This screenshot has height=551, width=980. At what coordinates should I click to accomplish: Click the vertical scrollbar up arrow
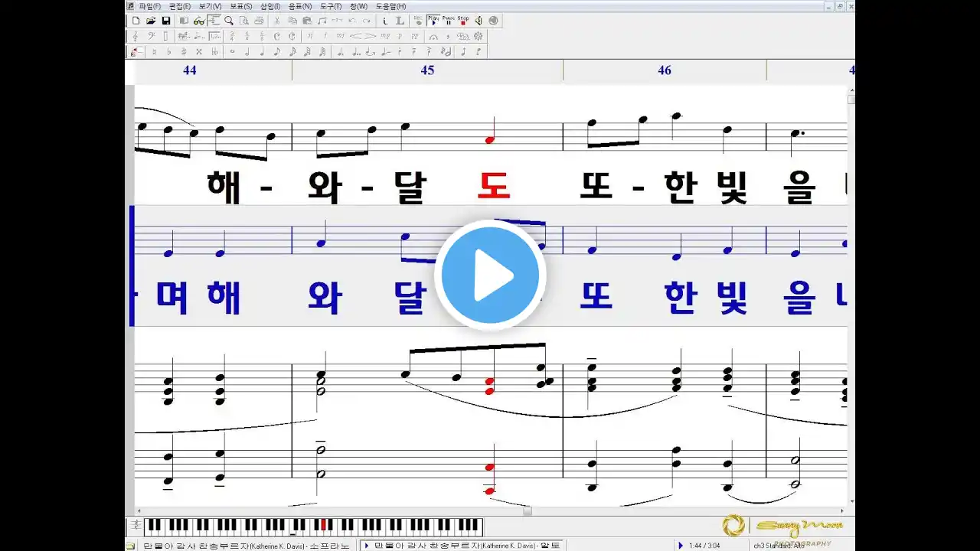tap(851, 90)
